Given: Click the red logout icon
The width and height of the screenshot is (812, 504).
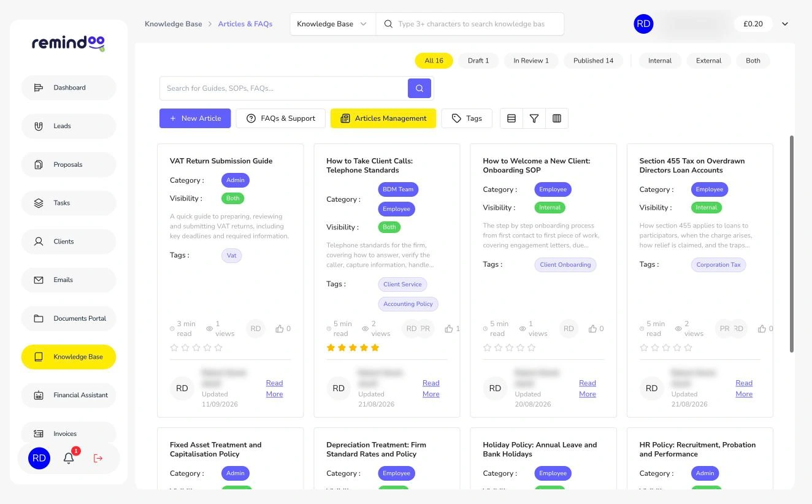Looking at the screenshot, I should (98, 458).
